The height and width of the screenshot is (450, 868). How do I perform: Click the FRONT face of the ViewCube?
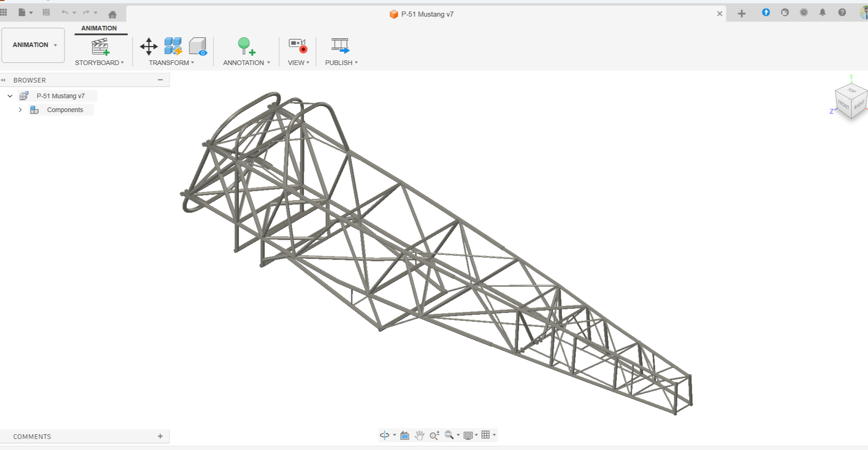point(843,105)
